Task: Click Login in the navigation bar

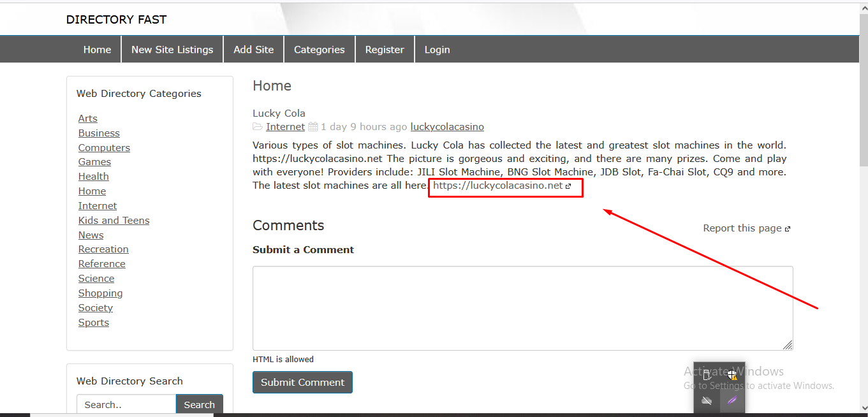Action: (x=437, y=49)
